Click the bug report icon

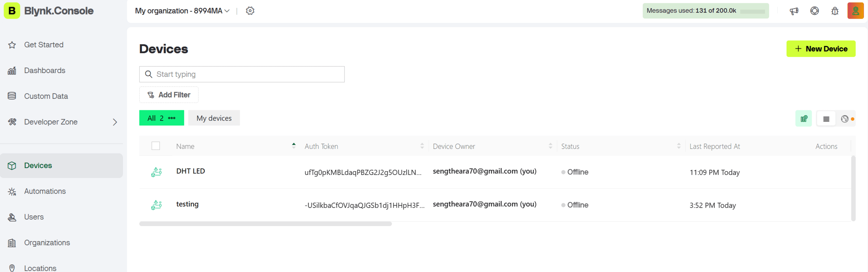[835, 11]
